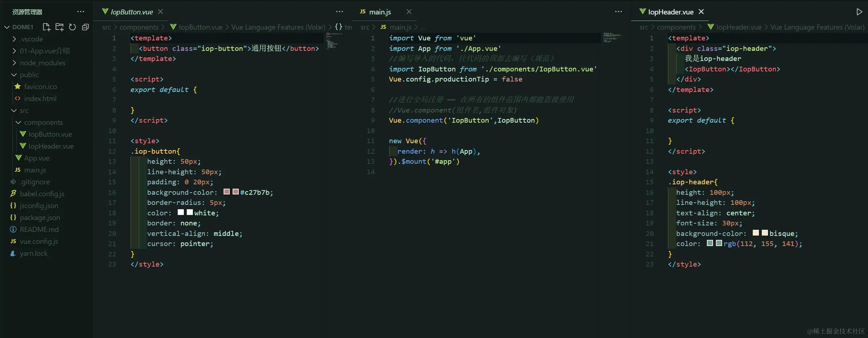Open more actions for IopButton.vue editor group
Image resolution: width=868 pixels, height=338 pixels.
coord(340,12)
